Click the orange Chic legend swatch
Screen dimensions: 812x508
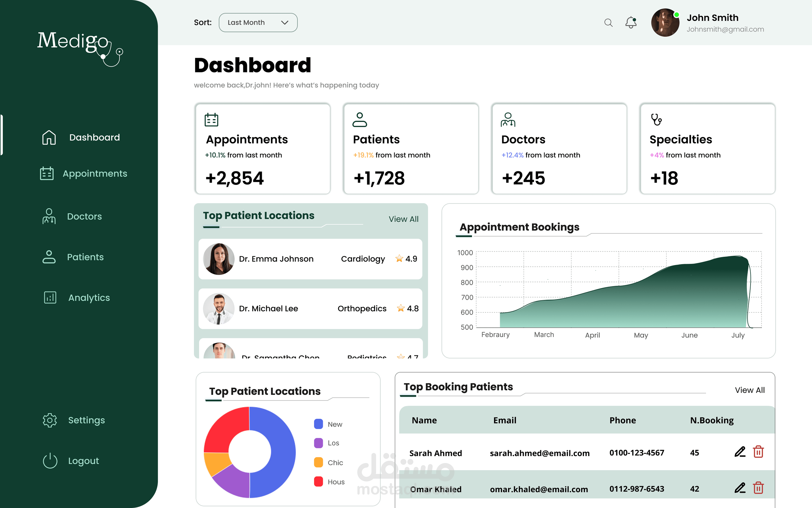point(318,462)
